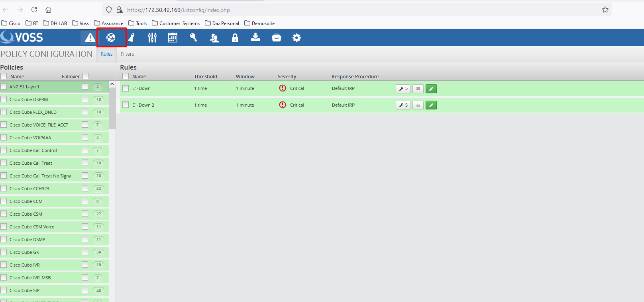Tick the checkbox for the E1-Down 2 rule

click(x=126, y=105)
